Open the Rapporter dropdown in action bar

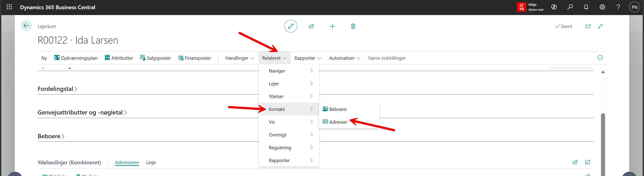tap(307, 58)
